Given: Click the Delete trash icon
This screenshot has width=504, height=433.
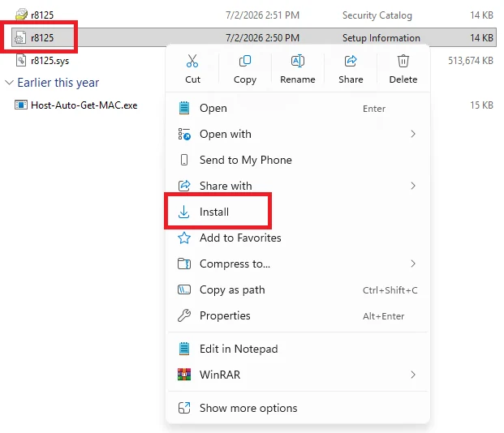Looking at the screenshot, I should (x=403, y=61).
